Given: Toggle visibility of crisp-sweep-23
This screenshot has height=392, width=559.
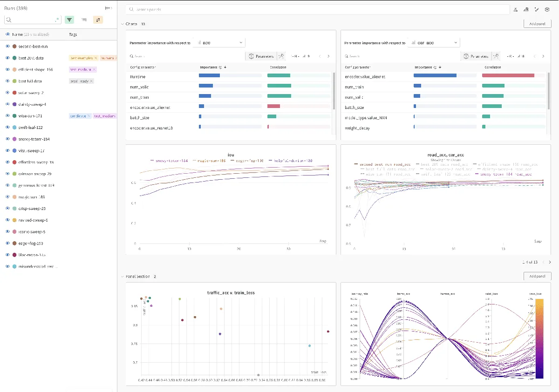Looking at the screenshot, I should tap(7, 209).
